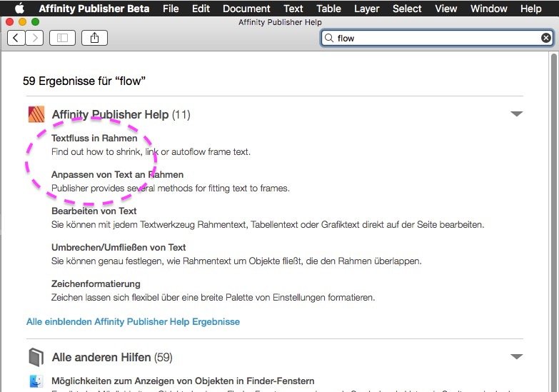Open the Window menu
This screenshot has width=559, height=392.
(x=488, y=8)
